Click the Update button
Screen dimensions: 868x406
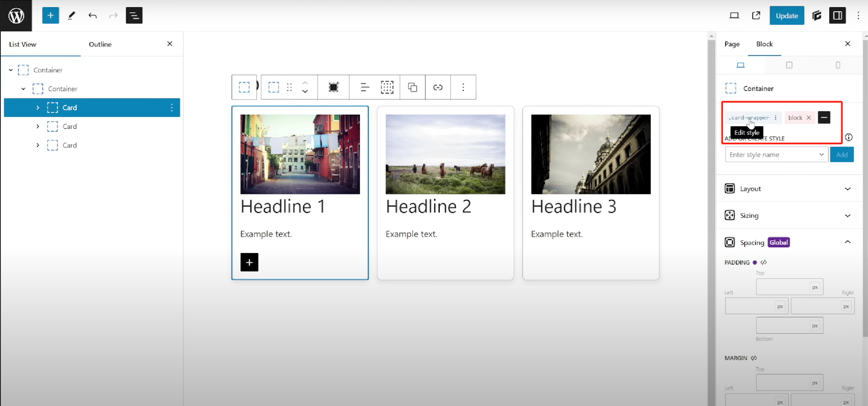(x=786, y=16)
